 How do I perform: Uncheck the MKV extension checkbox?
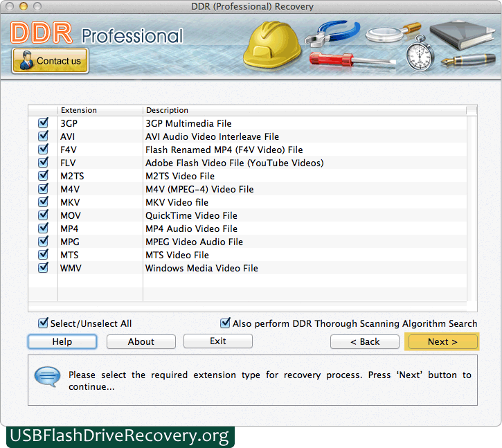43,201
